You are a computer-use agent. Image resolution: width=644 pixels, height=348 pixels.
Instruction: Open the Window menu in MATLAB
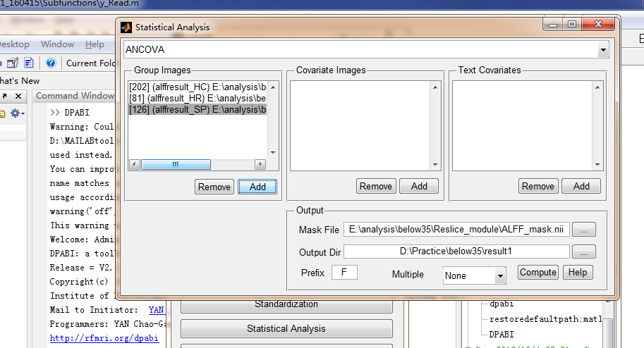[x=58, y=44]
